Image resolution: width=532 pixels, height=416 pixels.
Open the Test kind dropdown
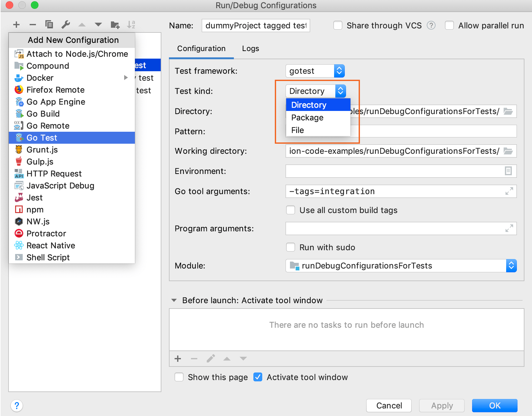click(316, 91)
